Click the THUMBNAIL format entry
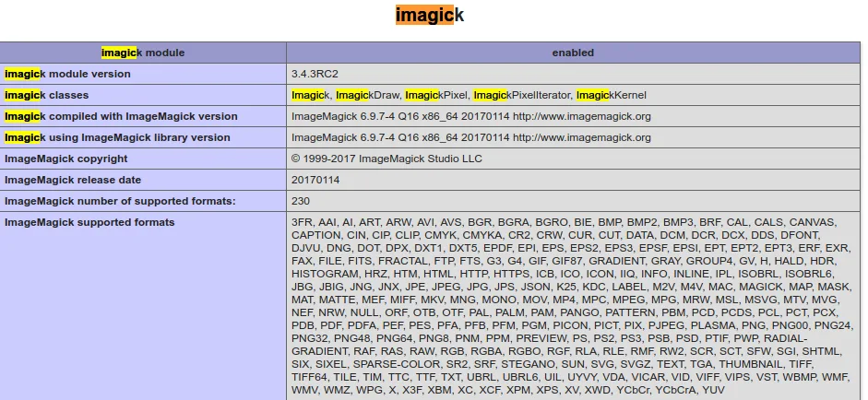 pyautogui.click(x=753, y=364)
